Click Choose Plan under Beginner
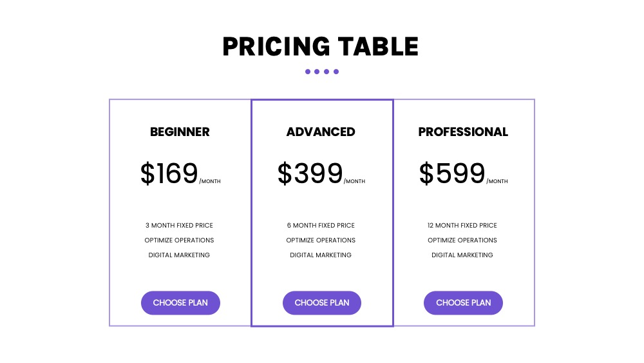This screenshot has height=363, width=644. click(x=180, y=303)
